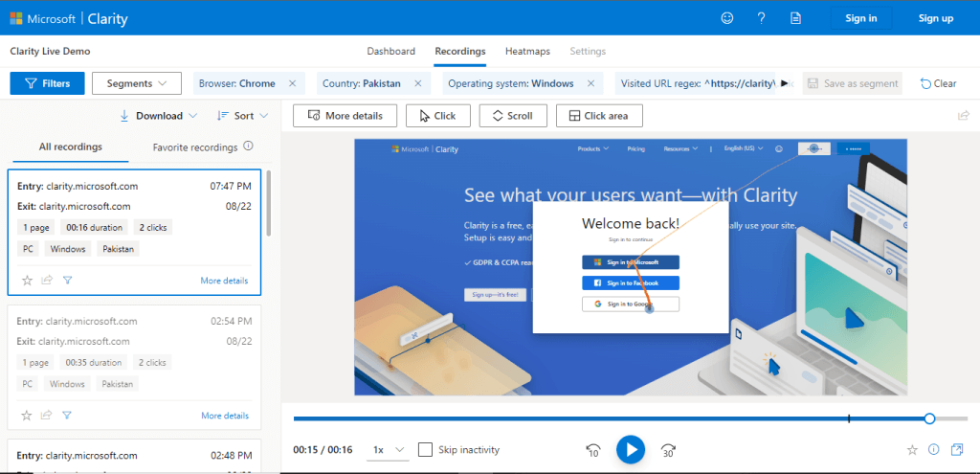Click the '00:35 duration' tag
The height and width of the screenshot is (474, 980).
(94, 363)
